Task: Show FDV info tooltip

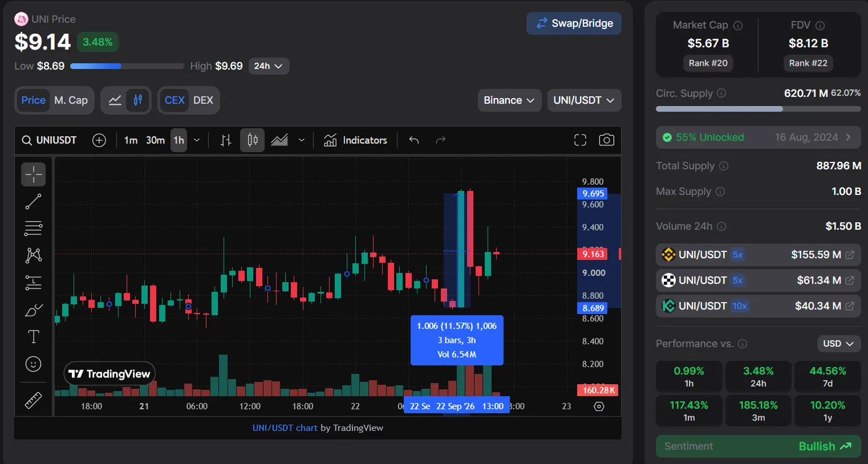Action: click(820, 26)
